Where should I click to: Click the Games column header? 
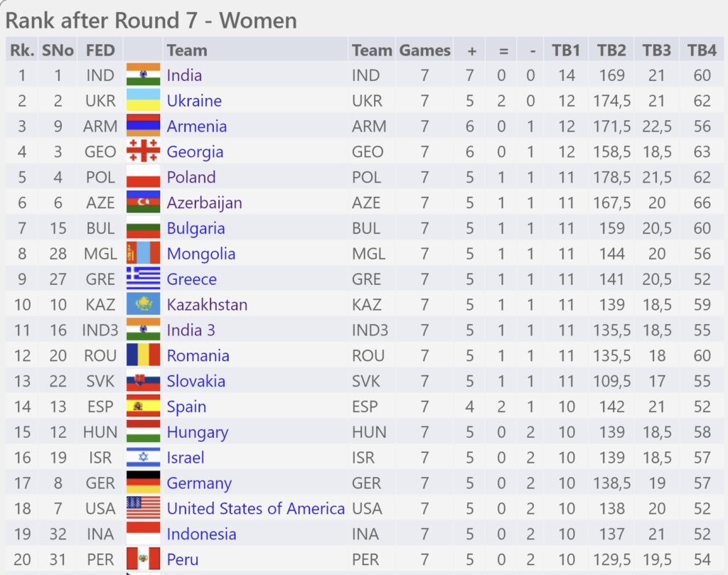coord(425,50)
